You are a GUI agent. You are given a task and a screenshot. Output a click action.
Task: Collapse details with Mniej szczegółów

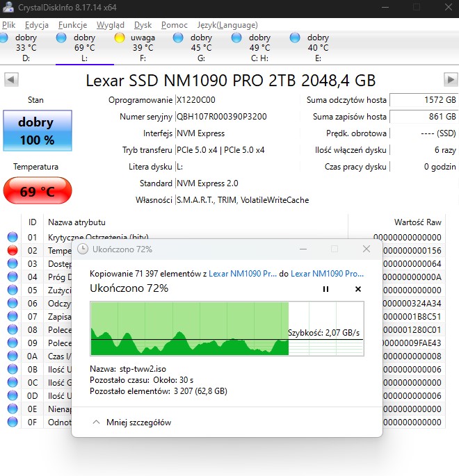click(x=132, y=422)
